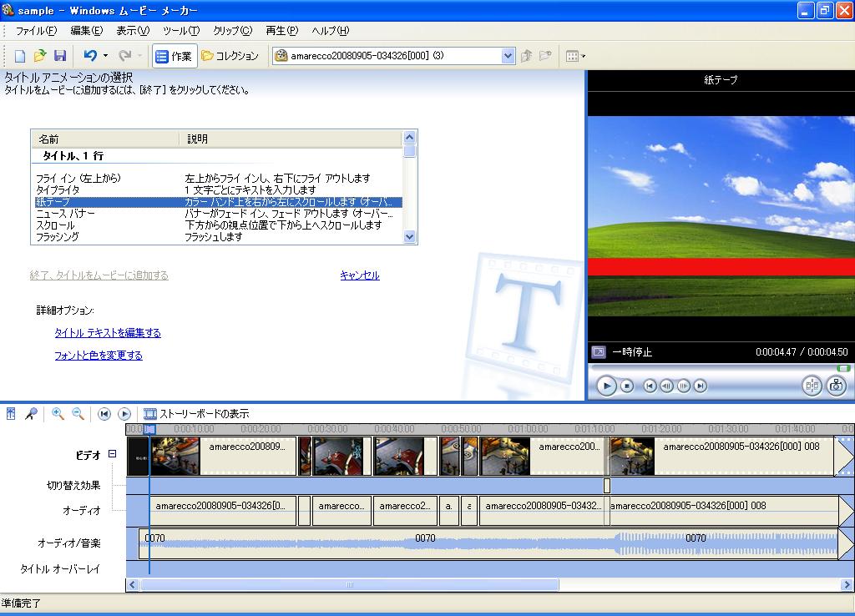This screenshot has width=855, height=616.
Task: Switch to storyboard view with ストーリーボードの表示
Action: (196, 413)
